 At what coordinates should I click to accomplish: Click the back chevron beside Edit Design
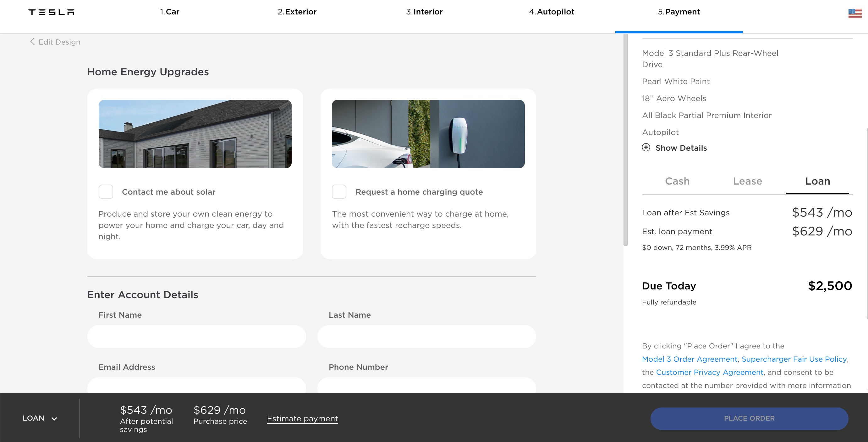(32, 41)
